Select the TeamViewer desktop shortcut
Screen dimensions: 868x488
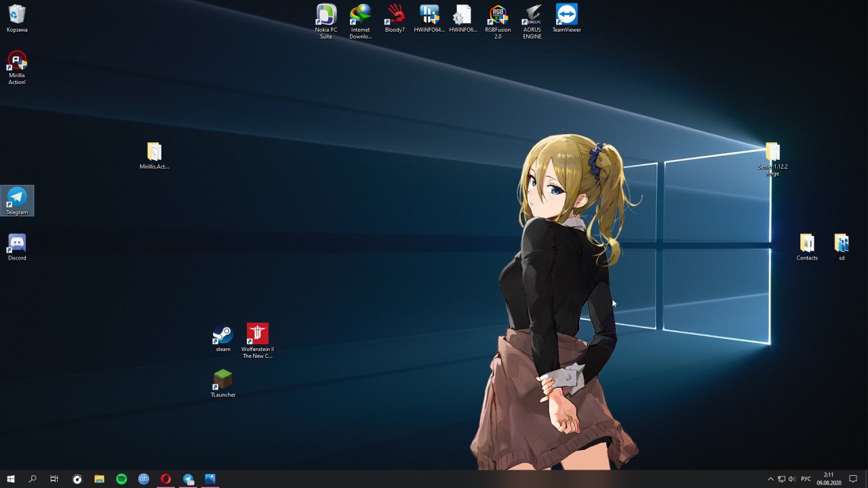pos(566,18)
